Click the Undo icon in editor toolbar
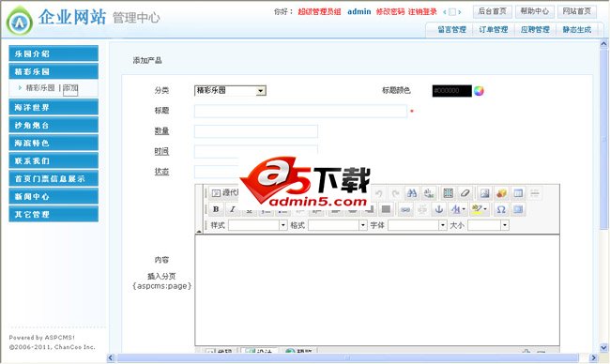Screen dimensions: 610x364 point(378,193)
